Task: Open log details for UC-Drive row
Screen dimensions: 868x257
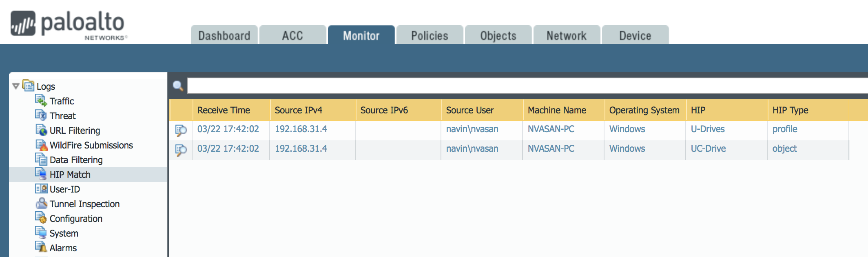Action: (x=181, y=150)
